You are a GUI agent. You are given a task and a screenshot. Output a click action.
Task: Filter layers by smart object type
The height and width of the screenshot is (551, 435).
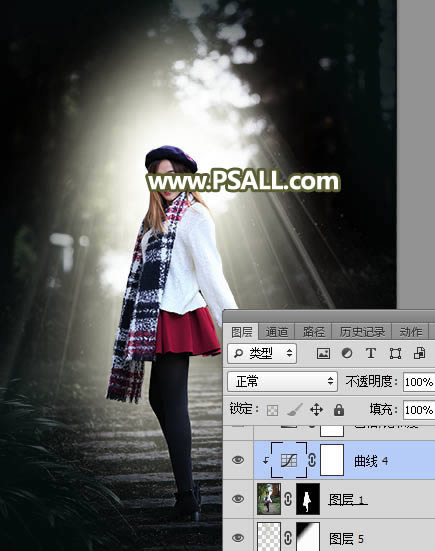coord(420,353)
